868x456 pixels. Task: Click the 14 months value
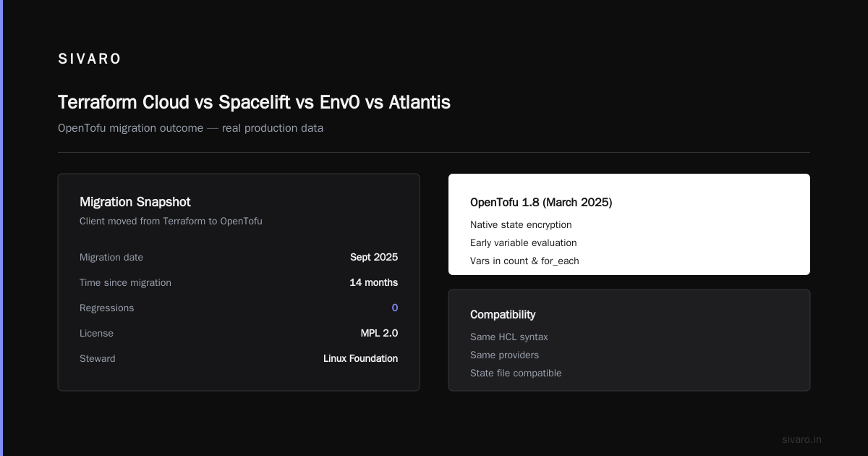[373, 282]
